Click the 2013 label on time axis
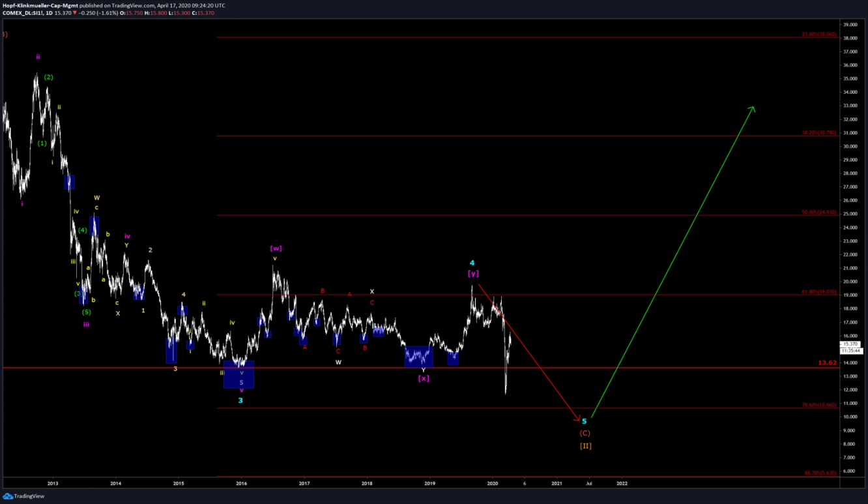Viewport: 868px width, 504px height. 53,484
